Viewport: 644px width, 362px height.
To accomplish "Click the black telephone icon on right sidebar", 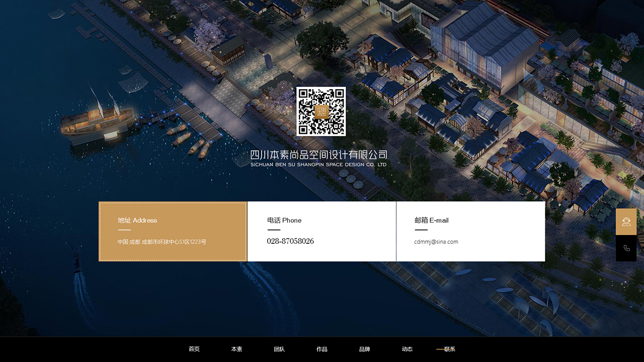I will point(626,248).
